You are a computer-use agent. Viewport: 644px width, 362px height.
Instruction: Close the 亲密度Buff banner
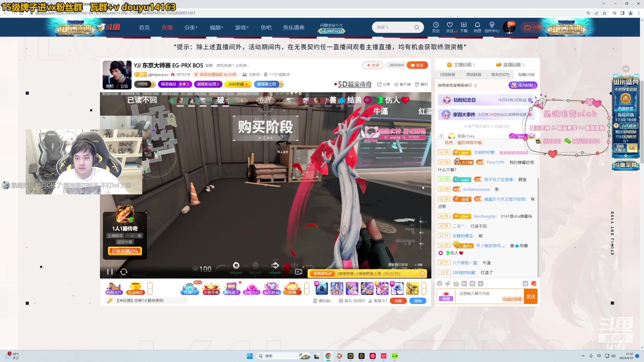(x=422, y=274)
